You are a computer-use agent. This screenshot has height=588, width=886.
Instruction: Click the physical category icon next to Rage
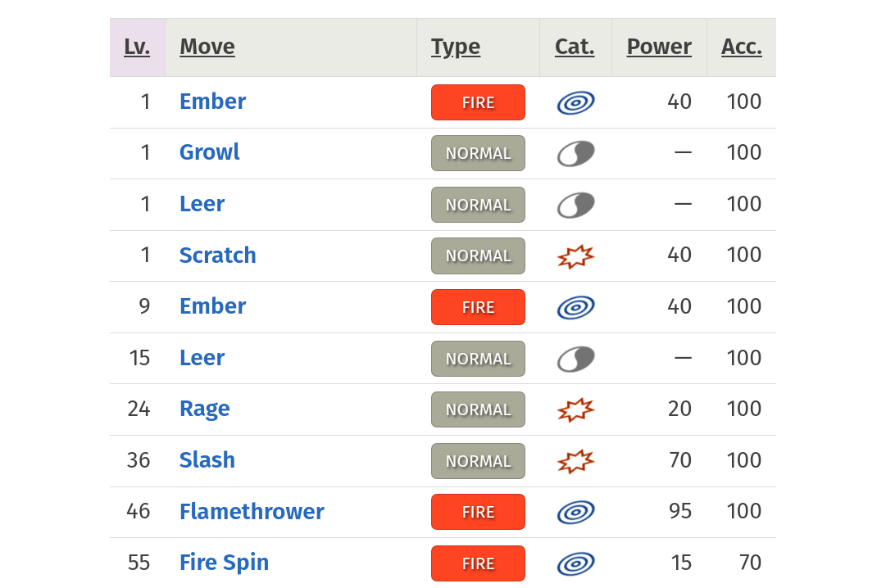tap(575, 410)
